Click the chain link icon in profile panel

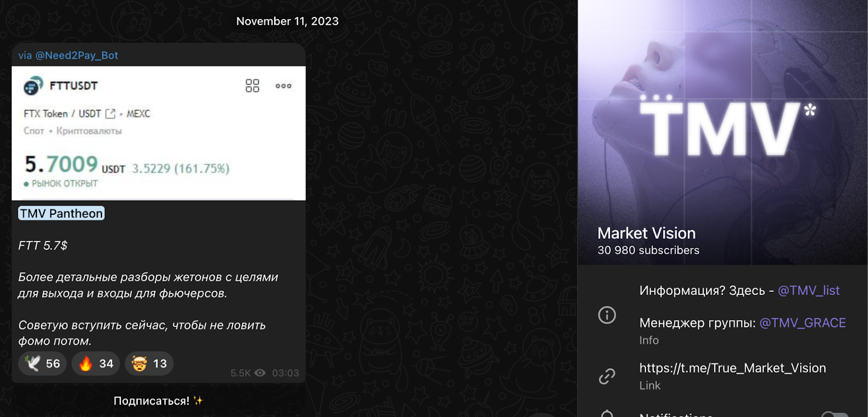607,376
